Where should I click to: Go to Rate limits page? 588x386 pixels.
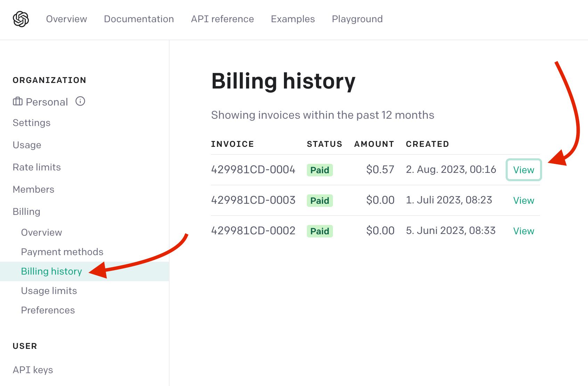36,167
